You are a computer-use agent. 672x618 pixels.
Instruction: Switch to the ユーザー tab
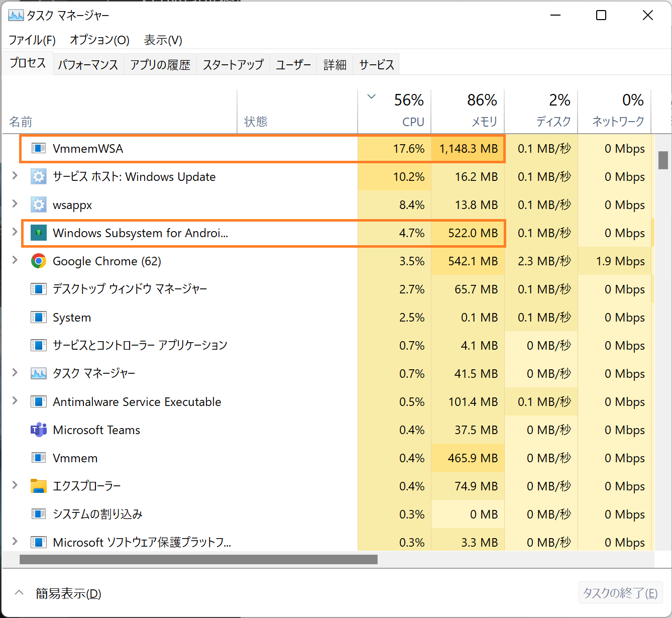click(x=293, y=64)
